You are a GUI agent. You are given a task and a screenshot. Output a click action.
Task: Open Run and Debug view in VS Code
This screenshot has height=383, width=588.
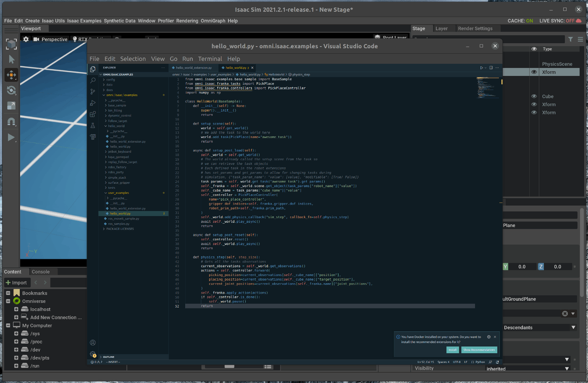[x=93, y=103]
